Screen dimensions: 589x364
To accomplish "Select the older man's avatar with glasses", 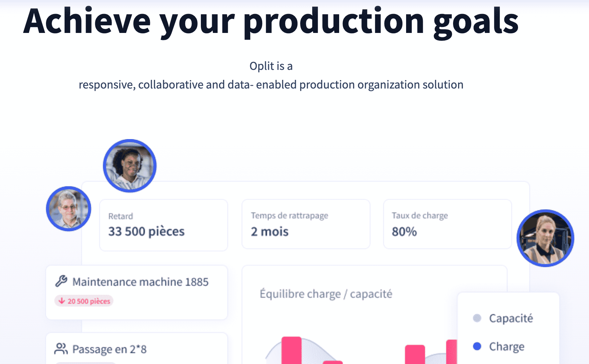I will [69, 209].
